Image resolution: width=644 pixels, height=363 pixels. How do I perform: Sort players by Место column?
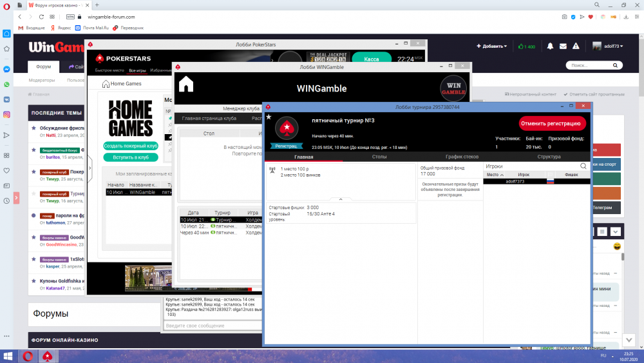click(493, 174)
